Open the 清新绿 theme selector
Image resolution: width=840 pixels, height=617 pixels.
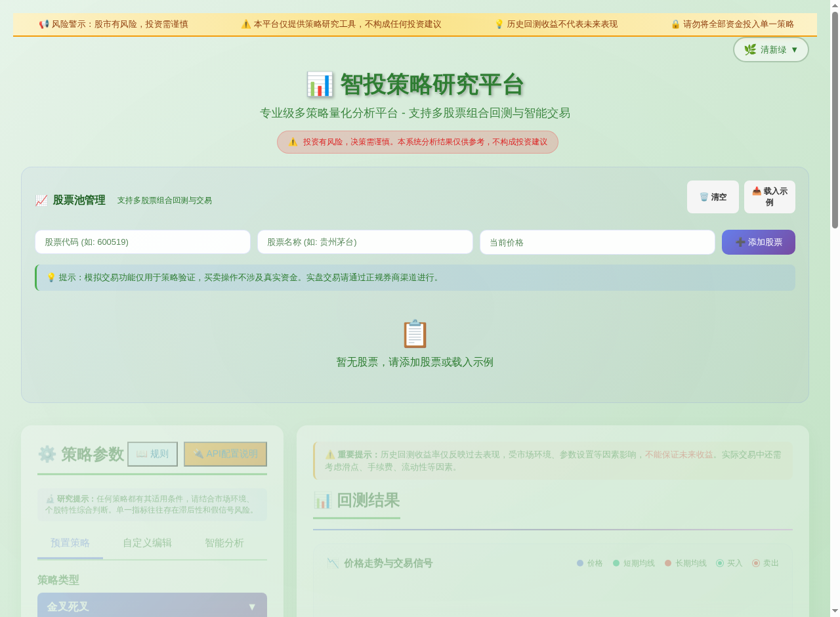click(x=770, y=49)
